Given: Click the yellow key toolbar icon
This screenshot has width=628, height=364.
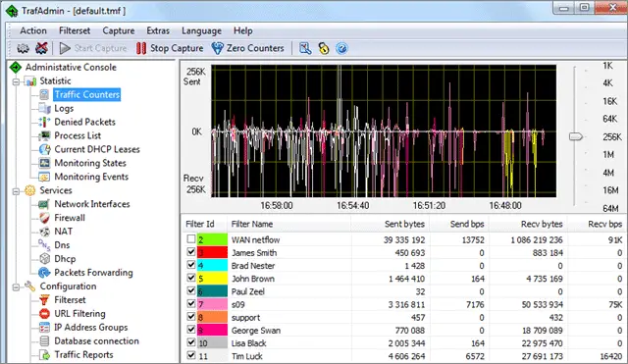Looking at the screenshot, I should pos(324,48).
